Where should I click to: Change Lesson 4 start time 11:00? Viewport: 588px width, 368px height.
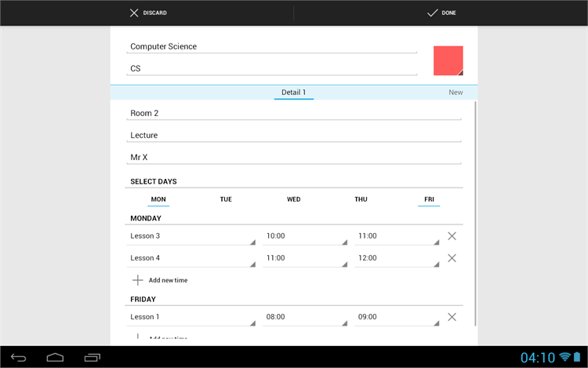[305, 258]
